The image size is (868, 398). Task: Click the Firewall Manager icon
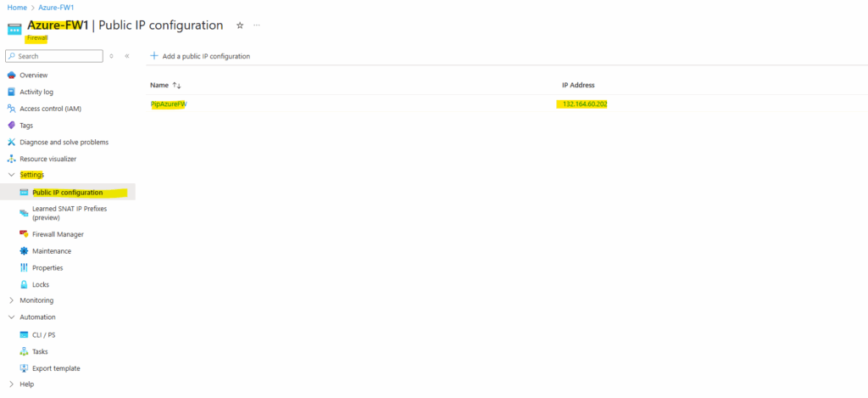[24, 234]
